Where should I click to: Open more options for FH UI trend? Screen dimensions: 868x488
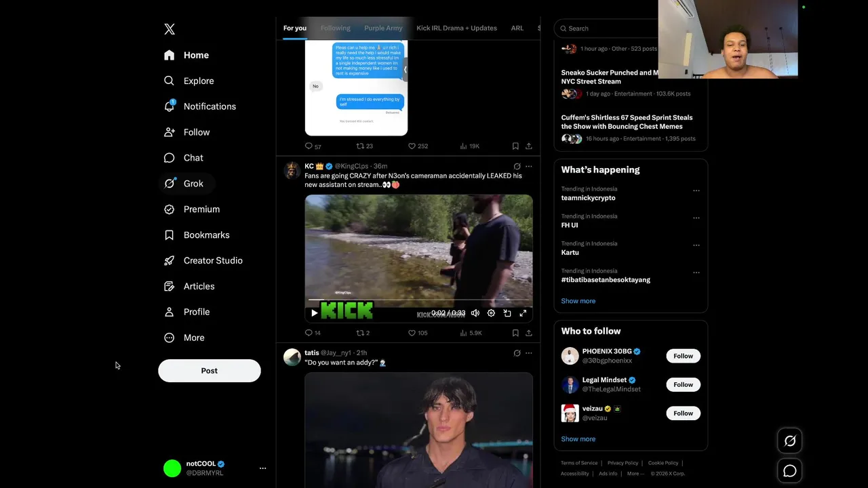coord(696,218)
